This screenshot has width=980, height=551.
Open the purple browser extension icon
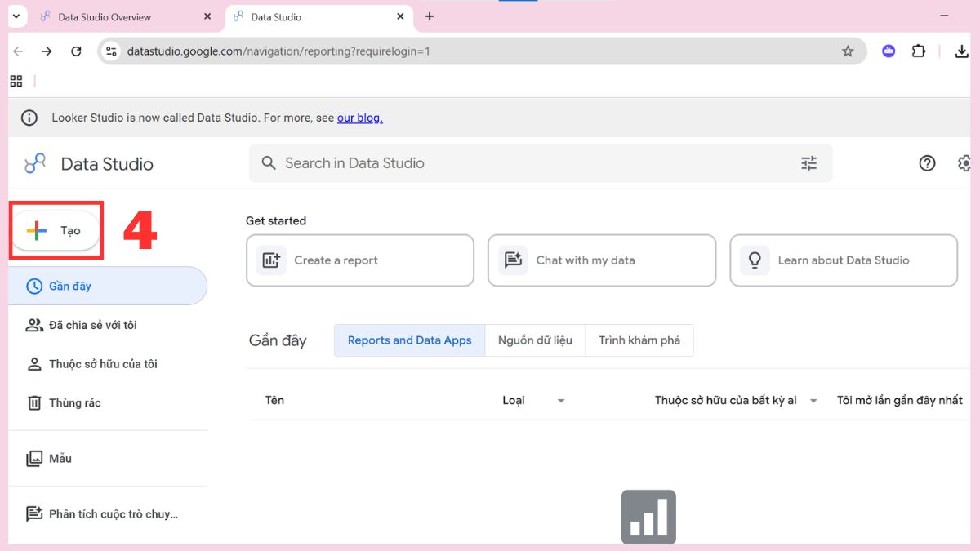click(x=889, y=51)
